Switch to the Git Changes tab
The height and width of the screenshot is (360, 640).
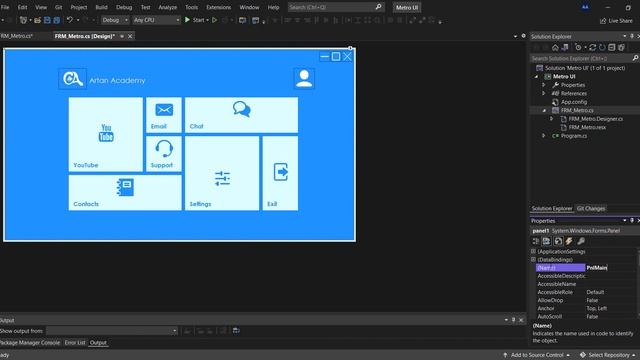point(591,209)
